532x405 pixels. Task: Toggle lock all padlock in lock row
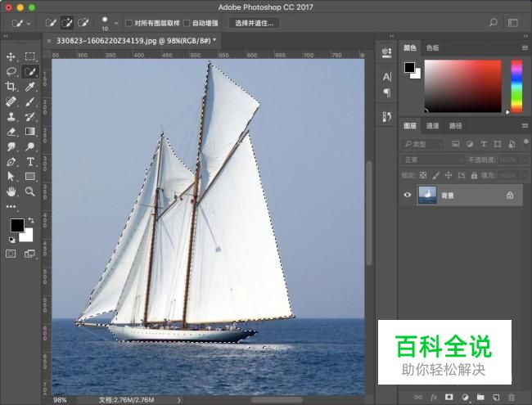point(475,175)
